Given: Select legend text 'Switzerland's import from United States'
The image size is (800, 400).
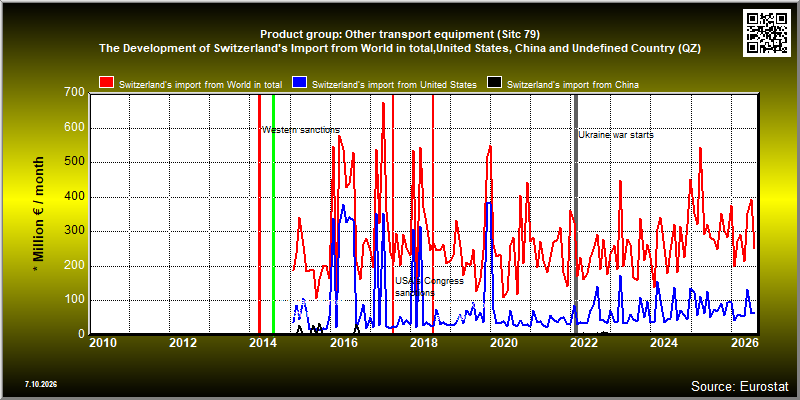Looking at the screenshot, I should 394,85.
